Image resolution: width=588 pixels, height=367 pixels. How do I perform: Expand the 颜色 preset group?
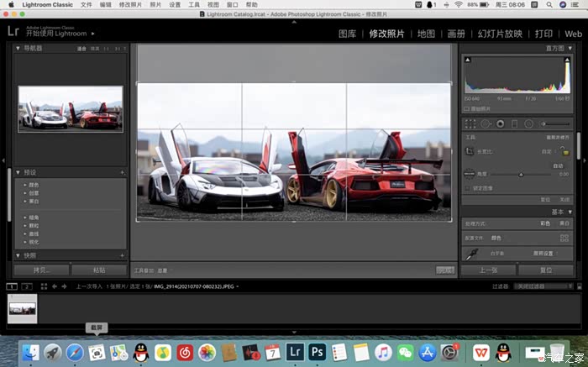25,184
